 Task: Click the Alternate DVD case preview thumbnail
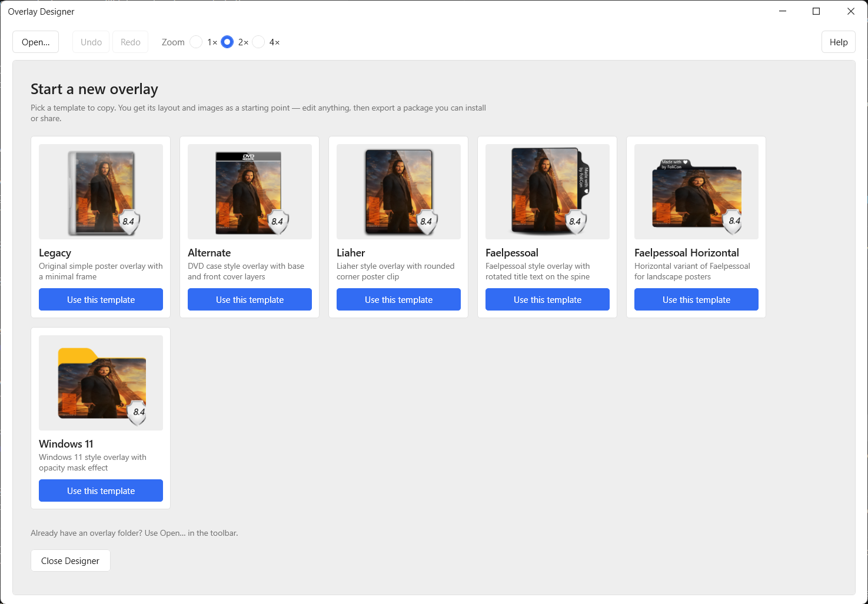[x=250, y=192]
